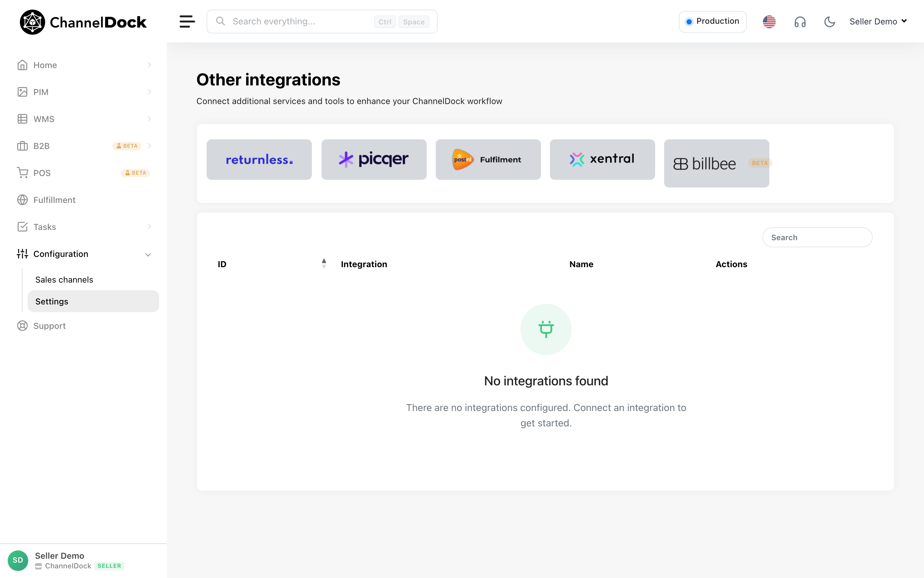Click the ChannelDock logo icon
The height and width of the screenshot is (578, 924).
[x=32, y=22]
